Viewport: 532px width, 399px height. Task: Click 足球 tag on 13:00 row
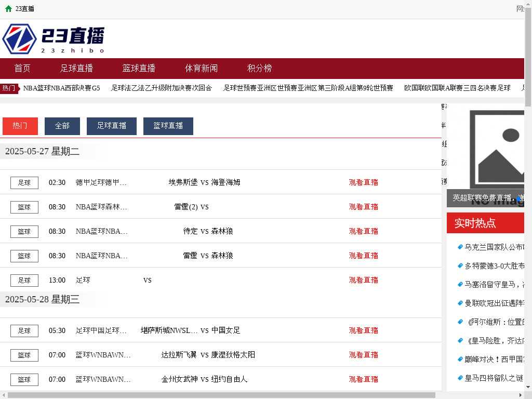24,280
